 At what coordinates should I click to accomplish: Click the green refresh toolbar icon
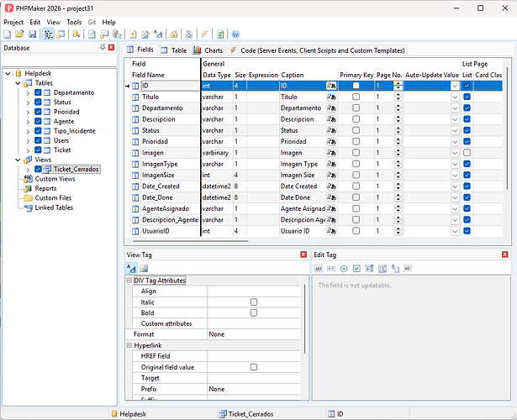(220, 34)
